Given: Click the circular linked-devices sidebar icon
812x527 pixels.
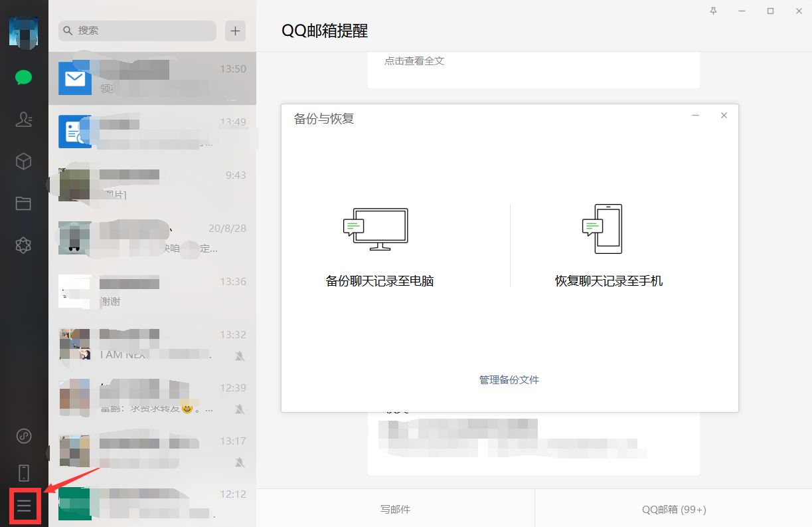Looking at the screenshot, I should pos(23,437).
